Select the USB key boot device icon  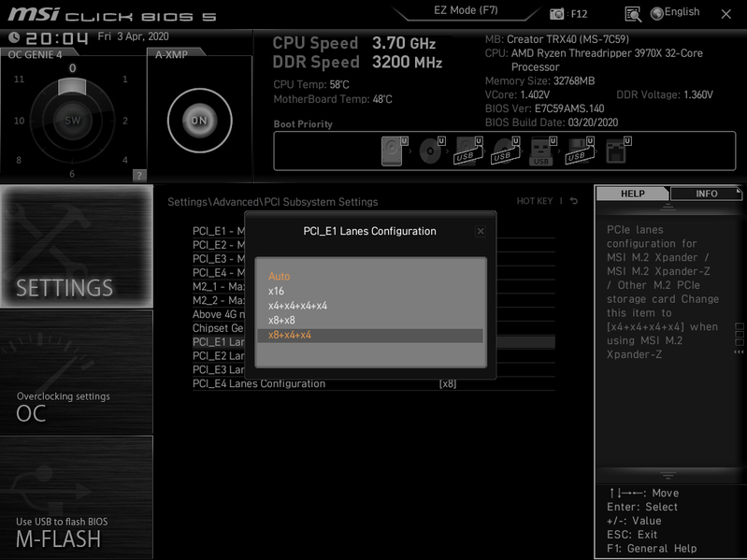(542, 151)
